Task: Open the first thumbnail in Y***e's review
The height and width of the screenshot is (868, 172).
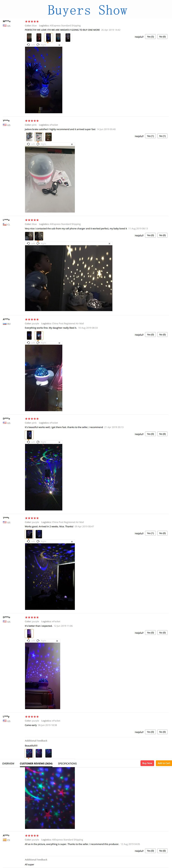Action: (29, 136)
